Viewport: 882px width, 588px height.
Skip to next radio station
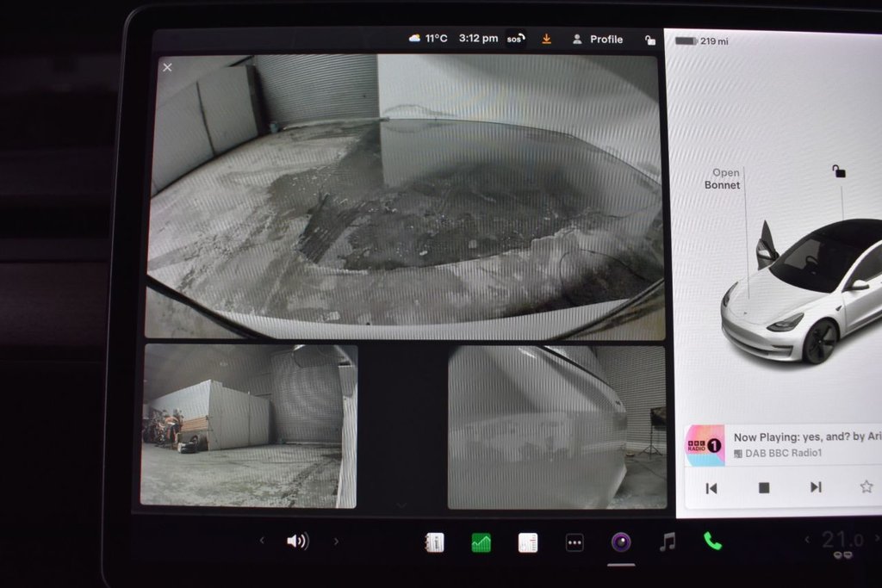[x=815, y=487]
